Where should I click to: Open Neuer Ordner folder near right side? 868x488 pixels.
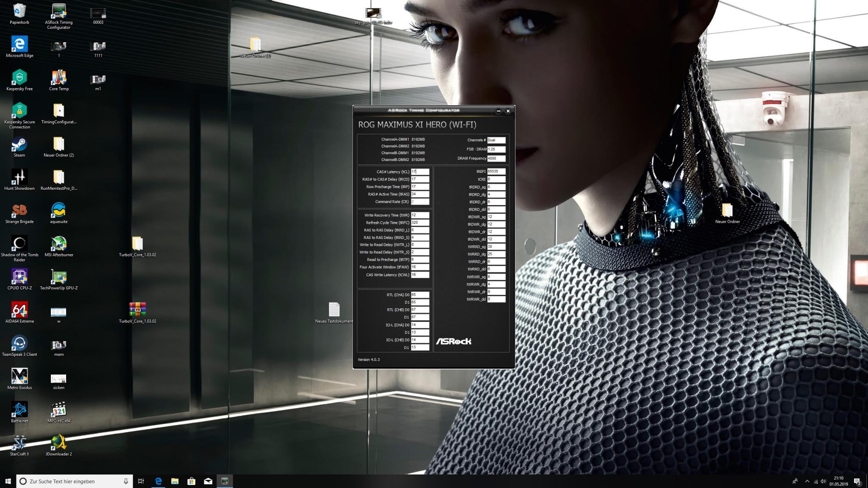pyautogui.click(x=727, y=213)
